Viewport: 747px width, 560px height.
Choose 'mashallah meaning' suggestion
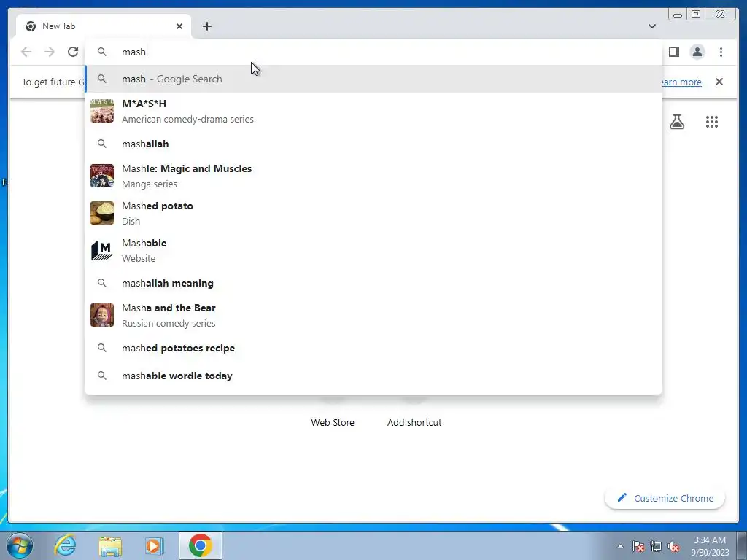[x=373, y=283]
